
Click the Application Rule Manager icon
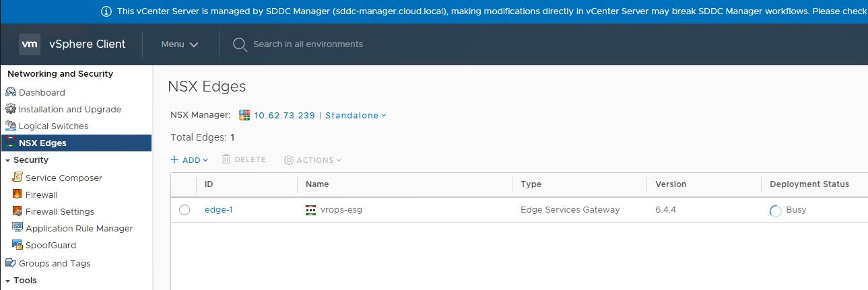pos(18,228)
